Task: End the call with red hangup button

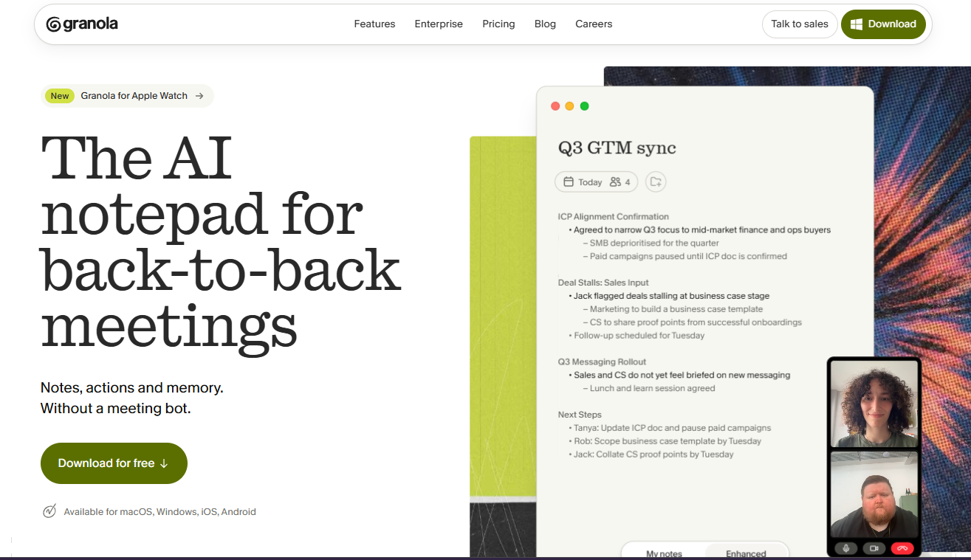Action: coord(902,548)
